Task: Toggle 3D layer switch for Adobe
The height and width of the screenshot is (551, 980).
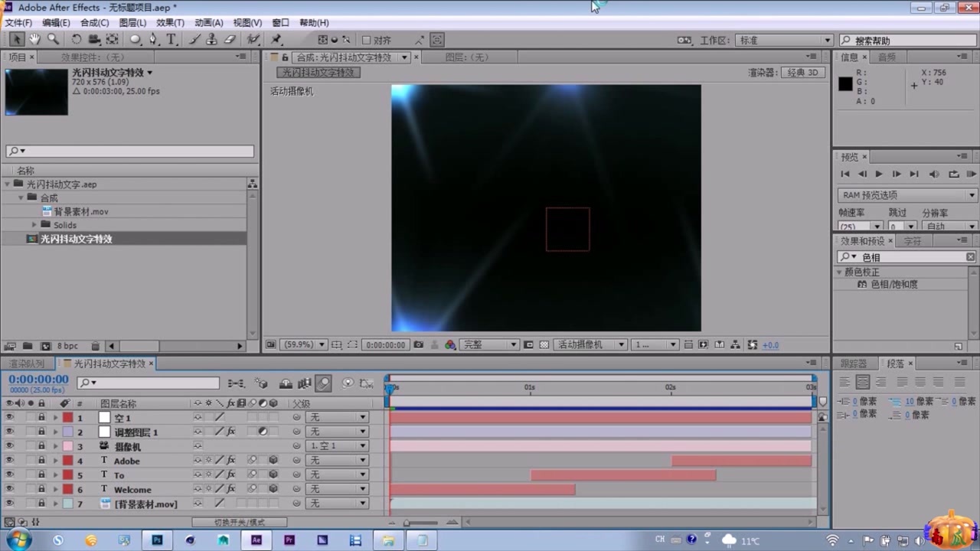Action: (x=273, y=461)
